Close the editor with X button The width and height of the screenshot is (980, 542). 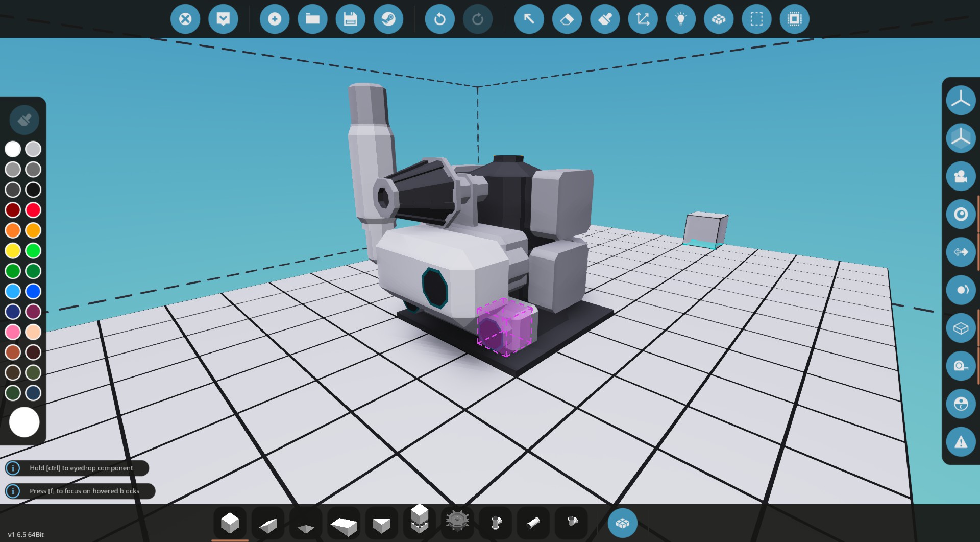[x=185, y=19]
